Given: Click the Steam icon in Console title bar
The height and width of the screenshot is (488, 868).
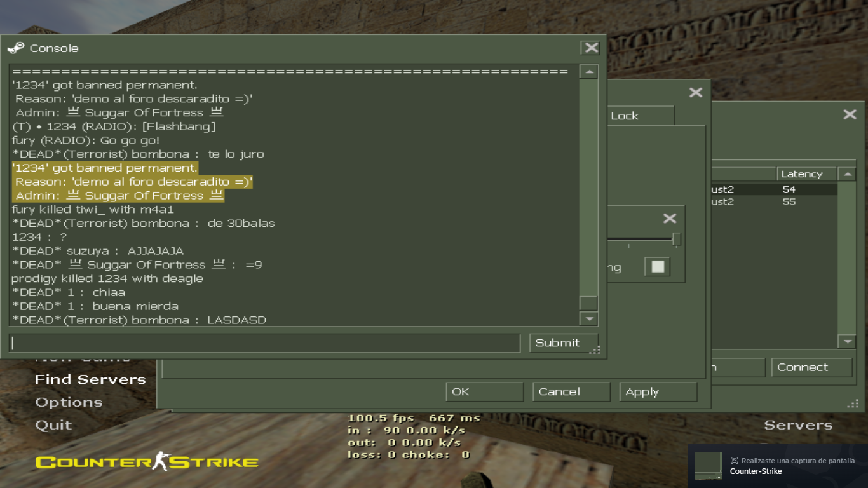Looking at the screenshot, I should (16, 48).
